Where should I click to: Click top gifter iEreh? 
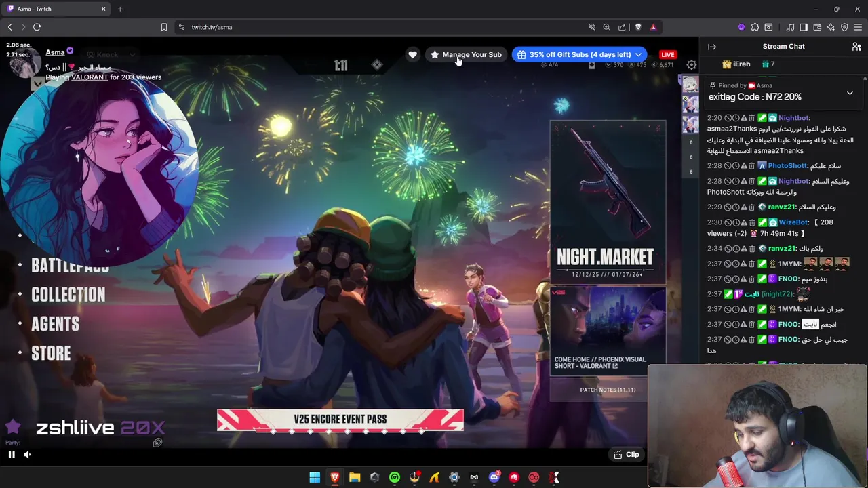tap(736, 64)
